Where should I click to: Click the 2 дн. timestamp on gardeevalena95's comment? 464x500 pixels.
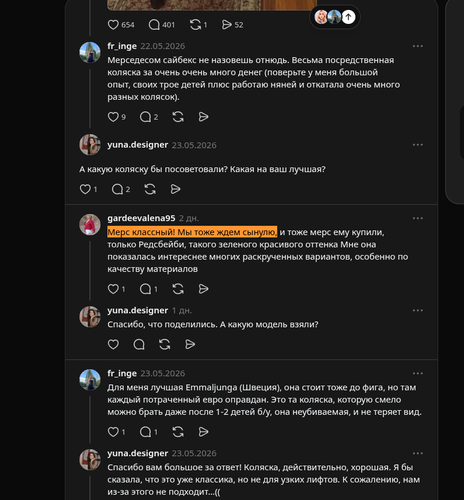pos(189,218)
